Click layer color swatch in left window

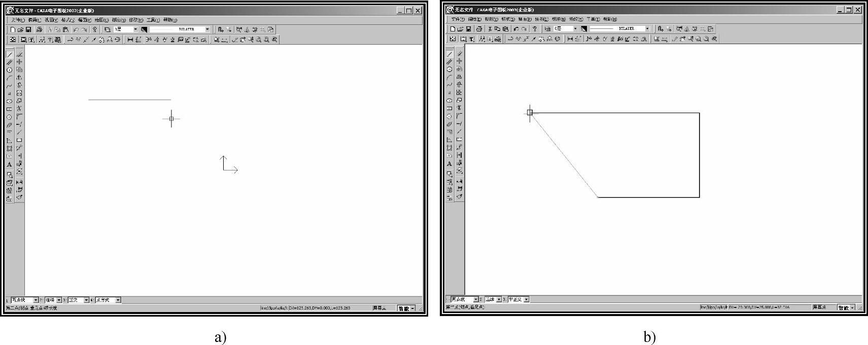click(x=144, y=29)
